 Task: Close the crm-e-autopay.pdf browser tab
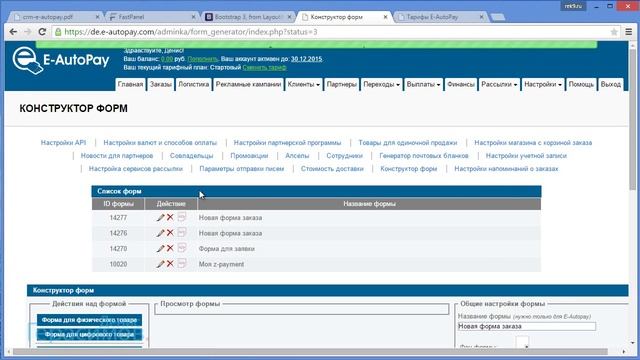pos(98,17)
